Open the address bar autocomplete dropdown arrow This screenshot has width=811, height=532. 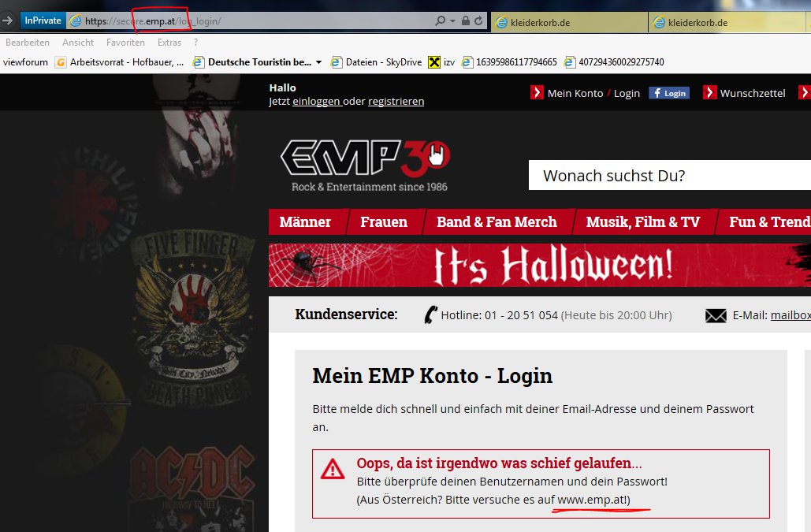tap(452, 21)
